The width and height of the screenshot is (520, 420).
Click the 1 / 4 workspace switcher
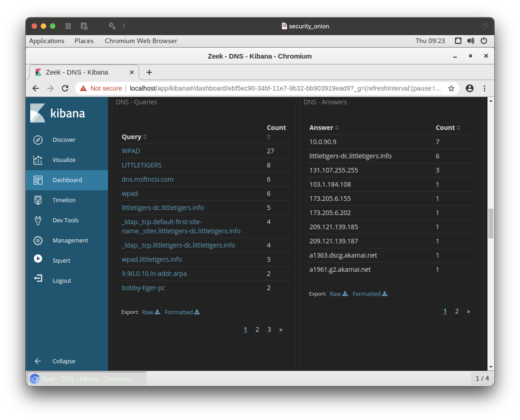pyautogui.click(x=482, y=378)
